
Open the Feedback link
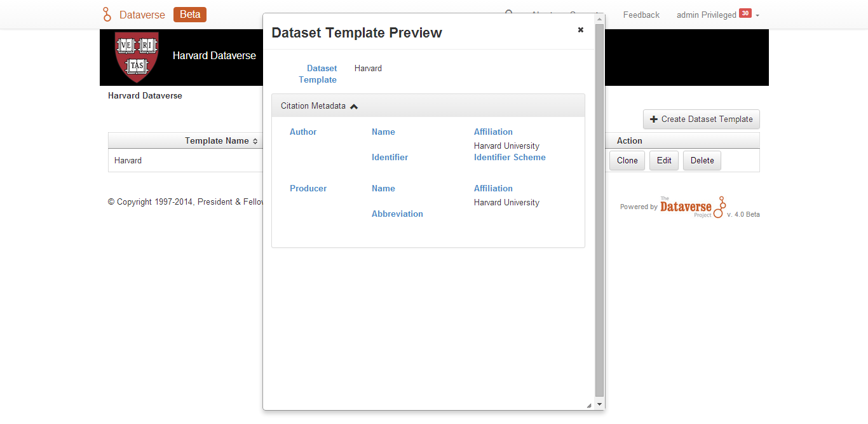[641, 15]
